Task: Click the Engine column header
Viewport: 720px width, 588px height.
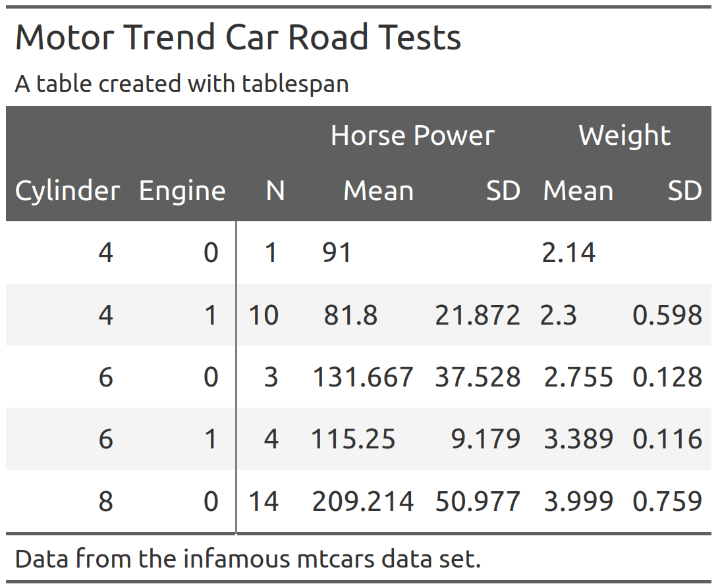Action: coord(182,191)
